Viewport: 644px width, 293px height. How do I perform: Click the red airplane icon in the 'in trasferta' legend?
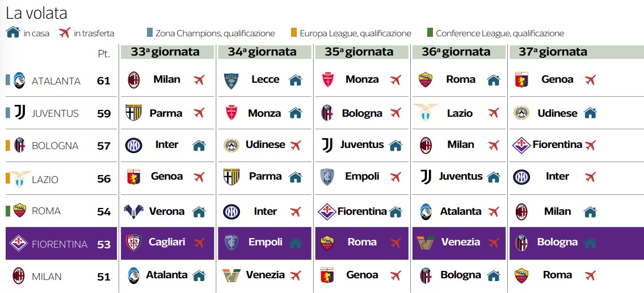(x=65, y=32)
